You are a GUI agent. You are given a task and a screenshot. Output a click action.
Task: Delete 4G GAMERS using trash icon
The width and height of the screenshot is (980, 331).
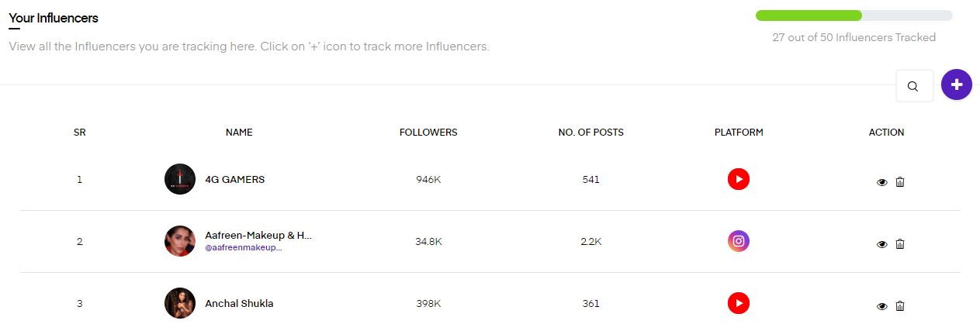900,182
